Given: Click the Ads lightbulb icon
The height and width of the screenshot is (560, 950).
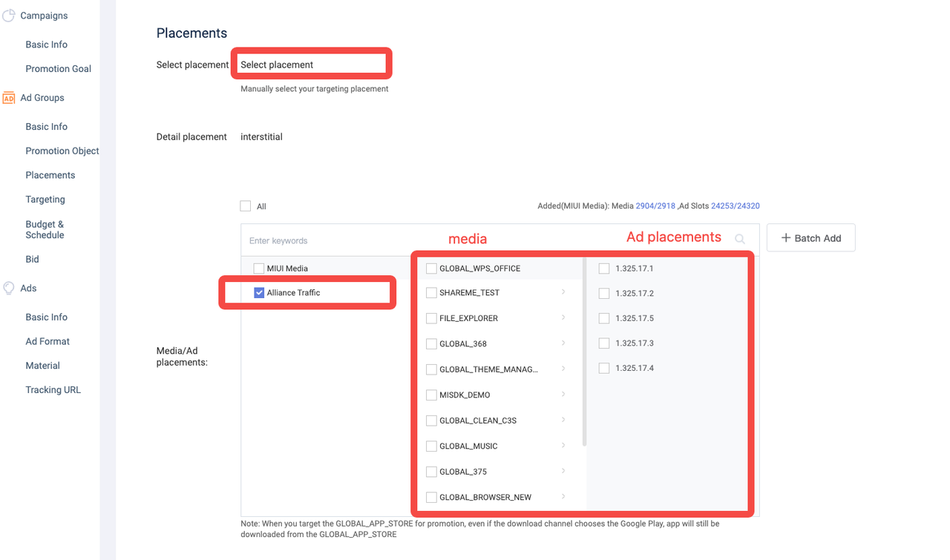Looking at the screenshot, I should (x=9, y=288).
